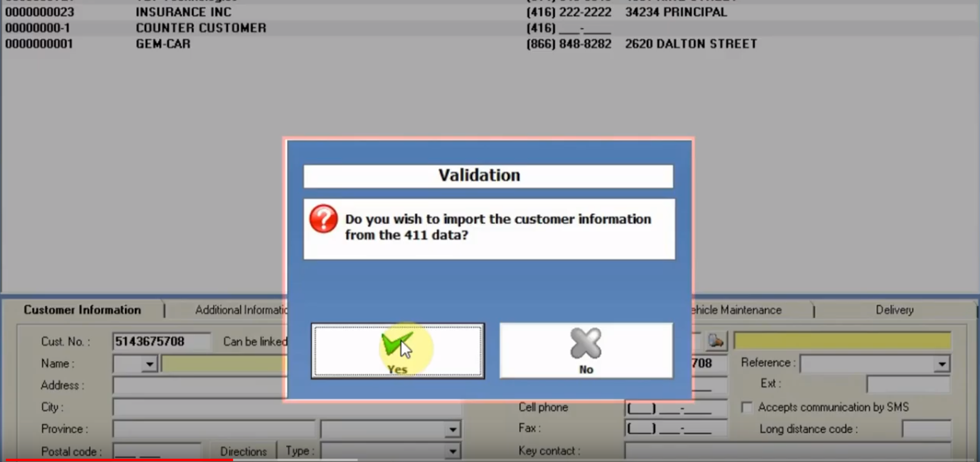Open the Customer Information tab
Image resolution: width=980 pixels, height=462 pixels.
(x=83, y=310)
